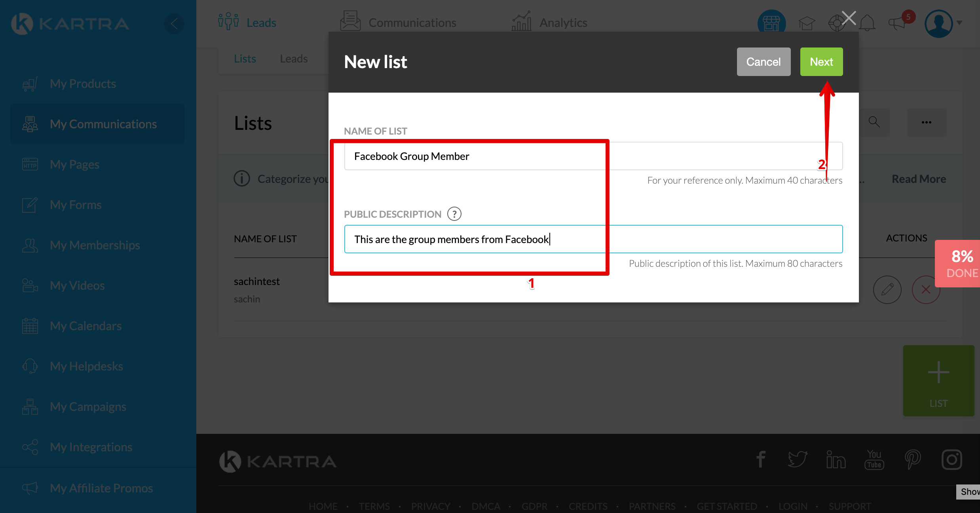Focus the Public Description text field
Screen dimensions: 980x513
pyautogui.click(x=593, y=239)
